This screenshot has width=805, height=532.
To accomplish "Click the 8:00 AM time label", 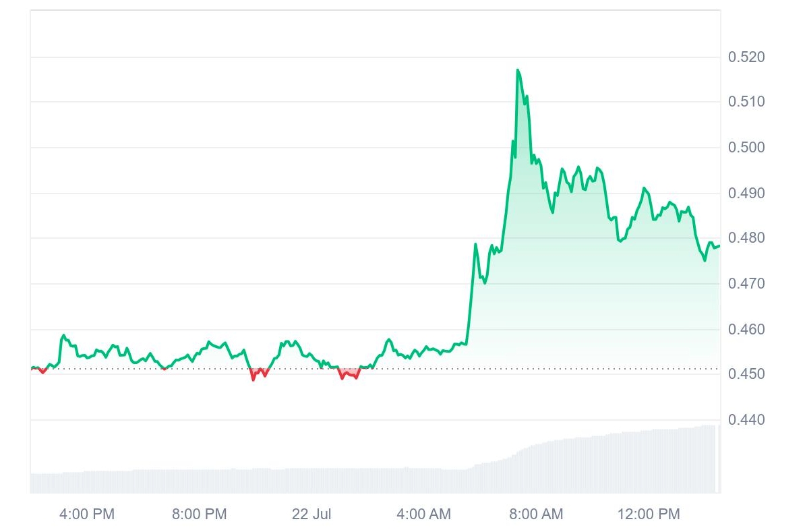I will coord(535,514).
